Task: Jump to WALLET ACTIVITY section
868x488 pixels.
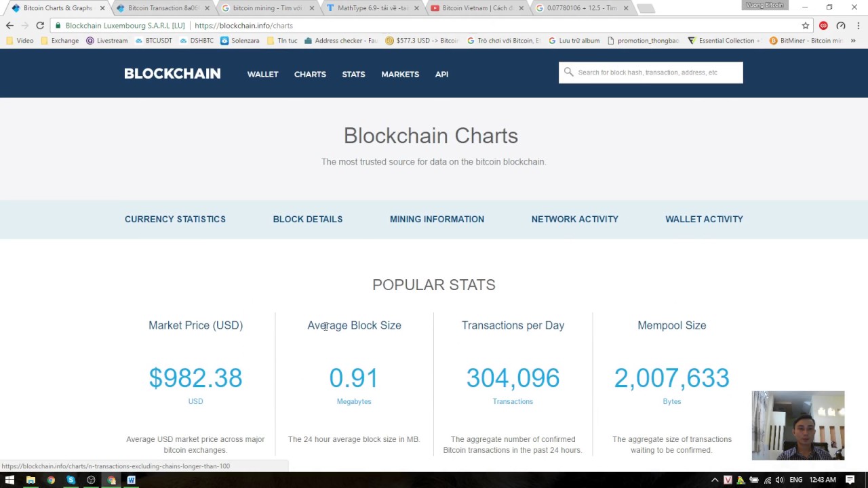Action: tap(704, 219)
